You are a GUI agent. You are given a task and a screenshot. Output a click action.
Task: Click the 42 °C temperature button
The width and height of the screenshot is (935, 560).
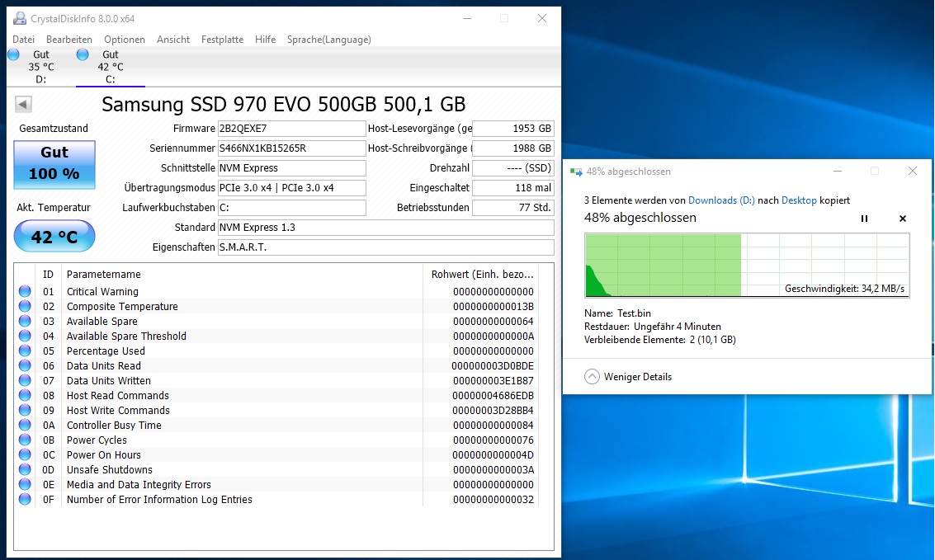click(x=54, y=236)
